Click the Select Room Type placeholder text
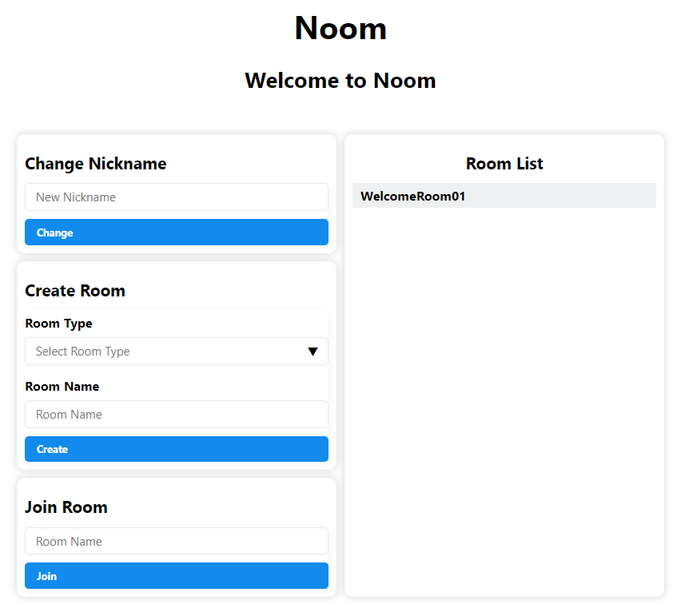 (x=83, y=352)
